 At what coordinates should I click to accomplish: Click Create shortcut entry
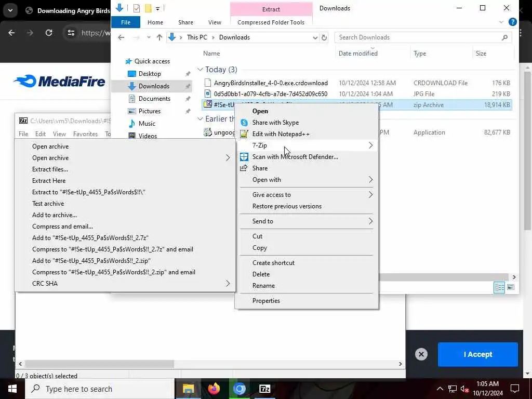coord(273,262)
